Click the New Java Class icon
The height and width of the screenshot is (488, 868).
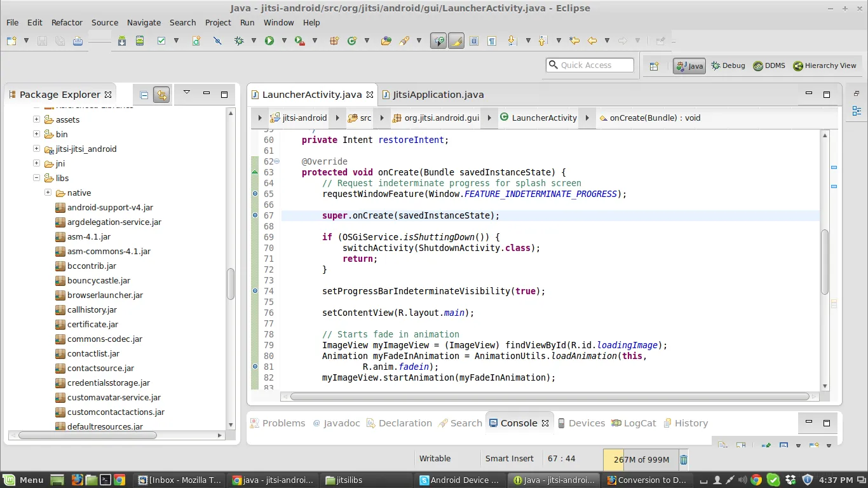coord(351,41)
